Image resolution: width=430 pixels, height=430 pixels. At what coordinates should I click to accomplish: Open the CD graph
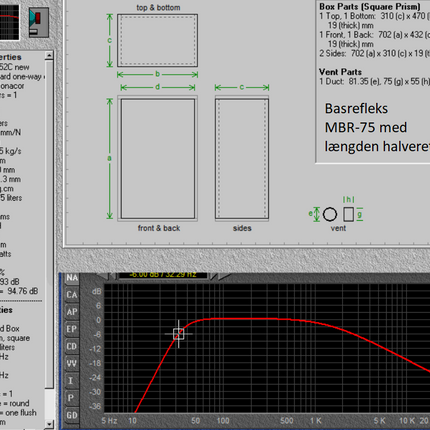click(72, 346)
